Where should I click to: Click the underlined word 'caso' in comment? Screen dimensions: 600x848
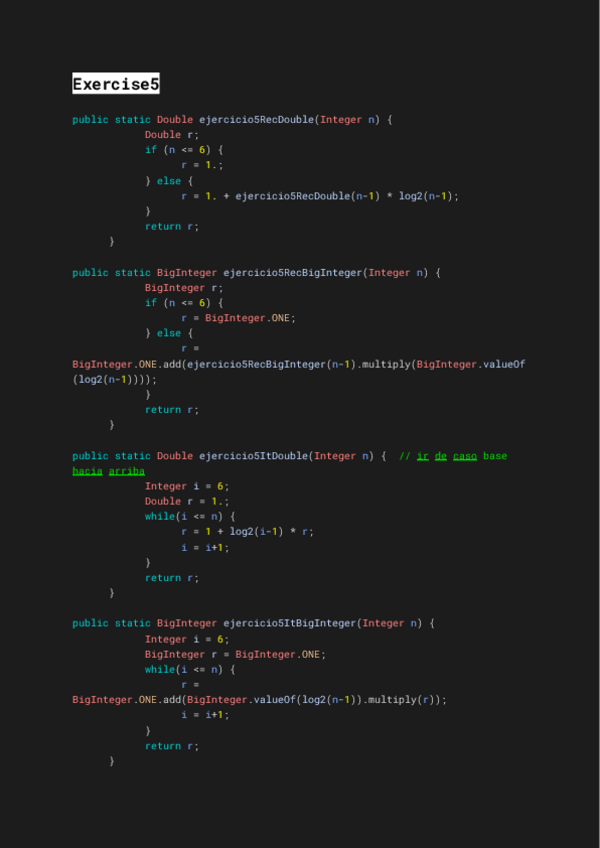coord(465,456)
